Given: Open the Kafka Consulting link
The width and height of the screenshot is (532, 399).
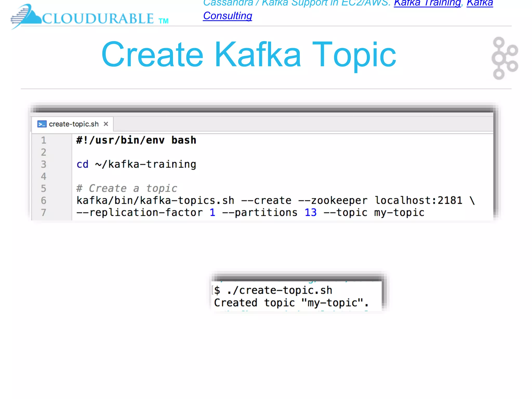Looking at the screenshot, I should pos(228,16).
